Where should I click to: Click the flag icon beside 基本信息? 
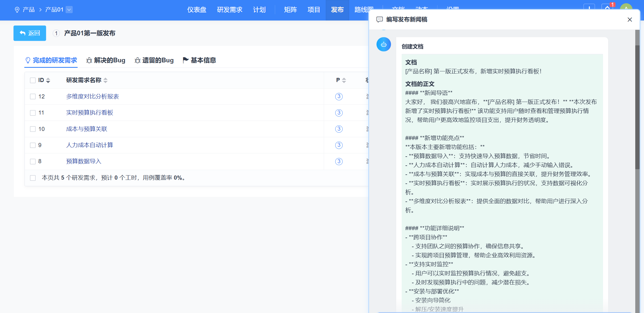186,60
